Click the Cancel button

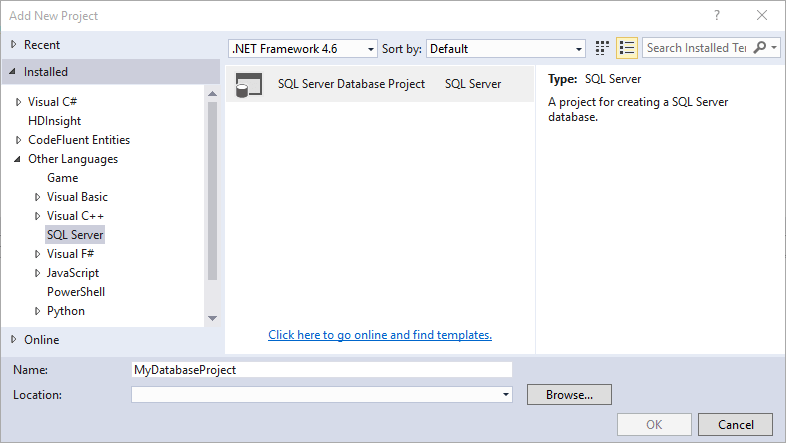tap(735, 424)
